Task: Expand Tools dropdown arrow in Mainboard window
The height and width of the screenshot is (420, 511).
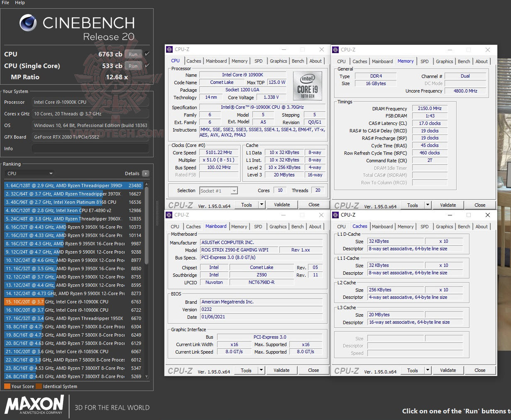Action: click(261, 370)
